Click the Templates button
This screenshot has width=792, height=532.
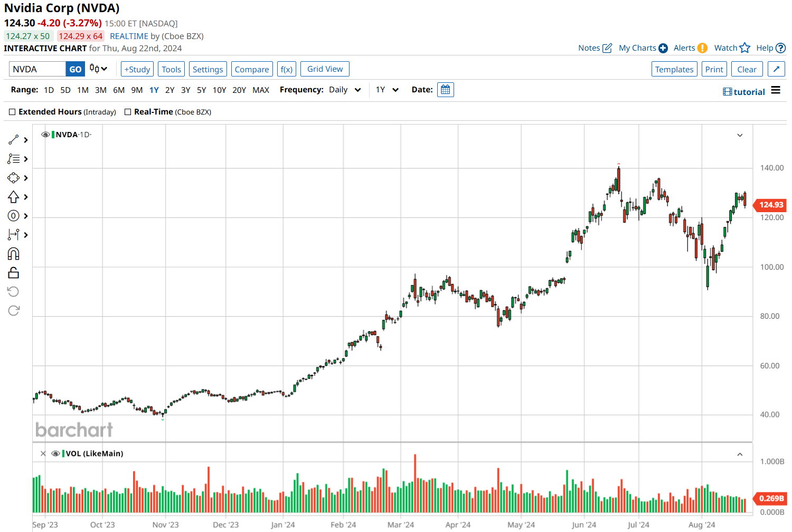(674, 69)
